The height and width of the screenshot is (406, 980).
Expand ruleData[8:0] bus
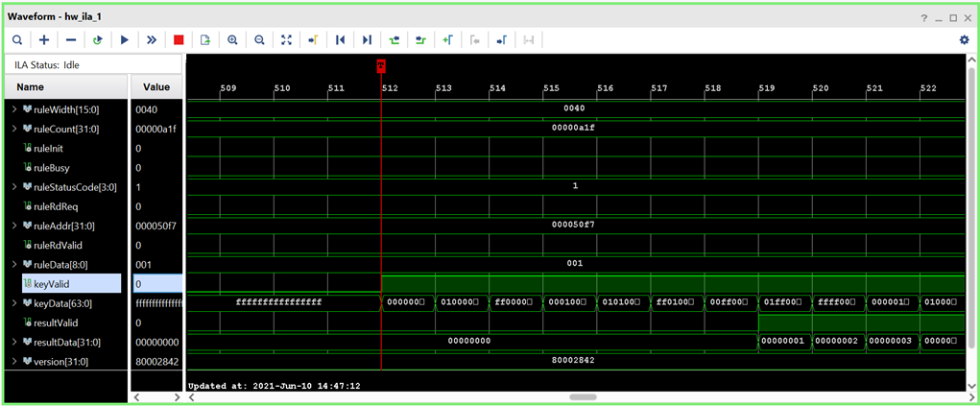click(x=14, y=264)
